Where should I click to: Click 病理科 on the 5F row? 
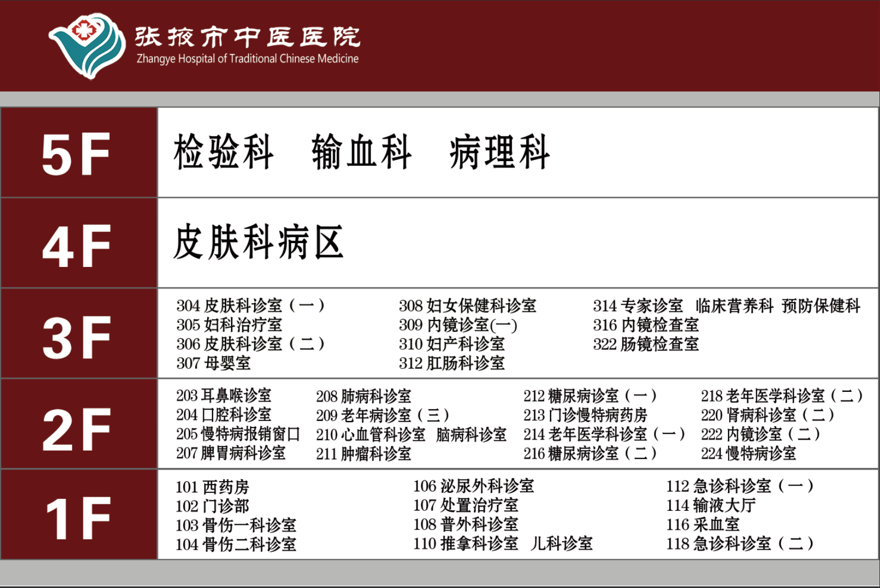(499, 152)
